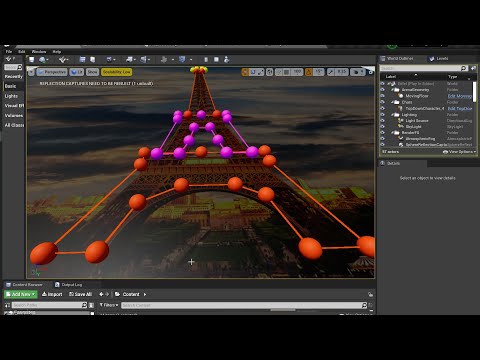The width and height of the screenshot is (480, 360).
Task: Select the Recently Placed category in Modes
Action: [x=13, y=77]
